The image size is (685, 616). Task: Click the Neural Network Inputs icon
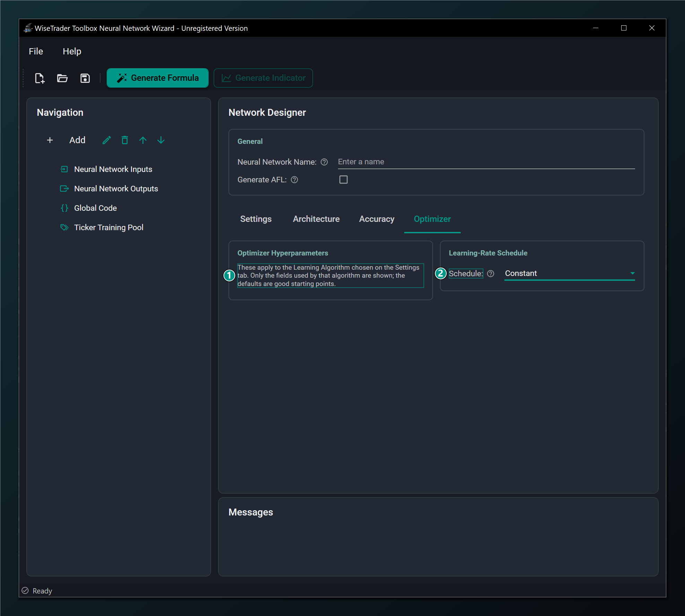64,169
